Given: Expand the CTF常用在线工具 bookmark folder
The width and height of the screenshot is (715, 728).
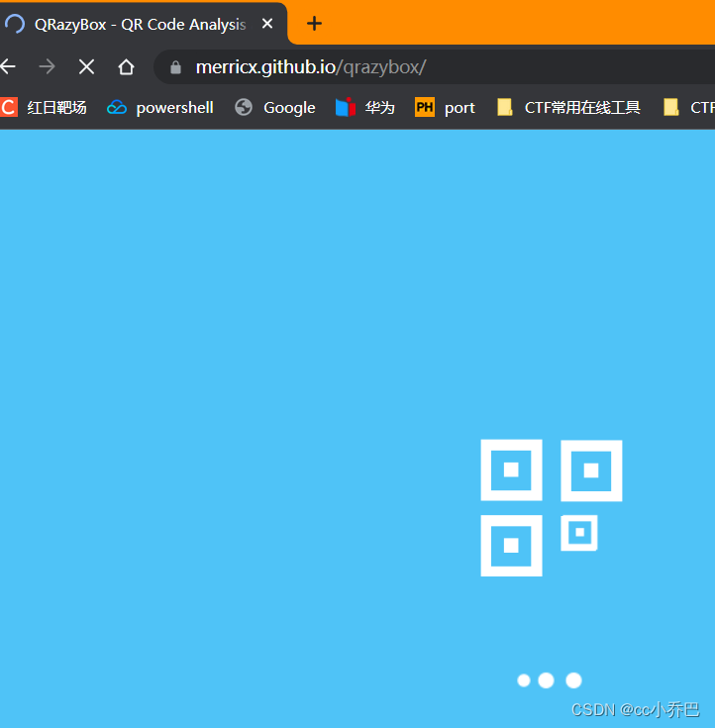Looking at the screenshot, I should 568,107.
